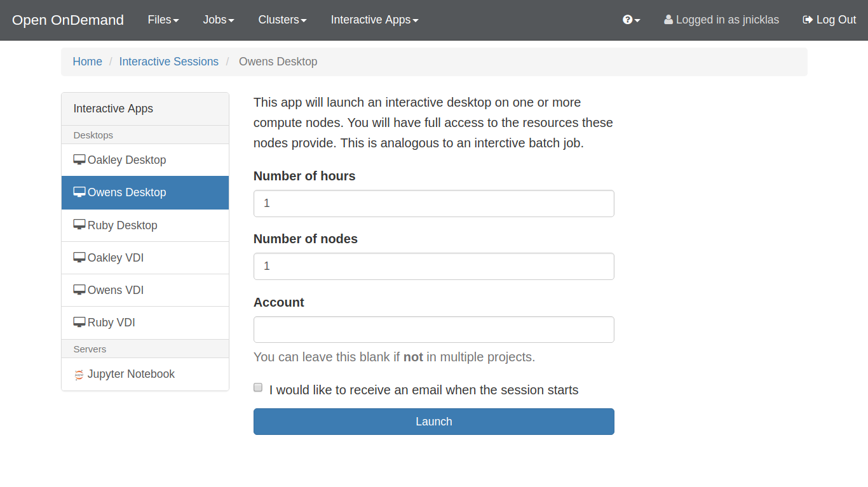The width and height of the screenshot is (868, 487).
Task: Click the log out arrow icon
Action: coord(808,20)
